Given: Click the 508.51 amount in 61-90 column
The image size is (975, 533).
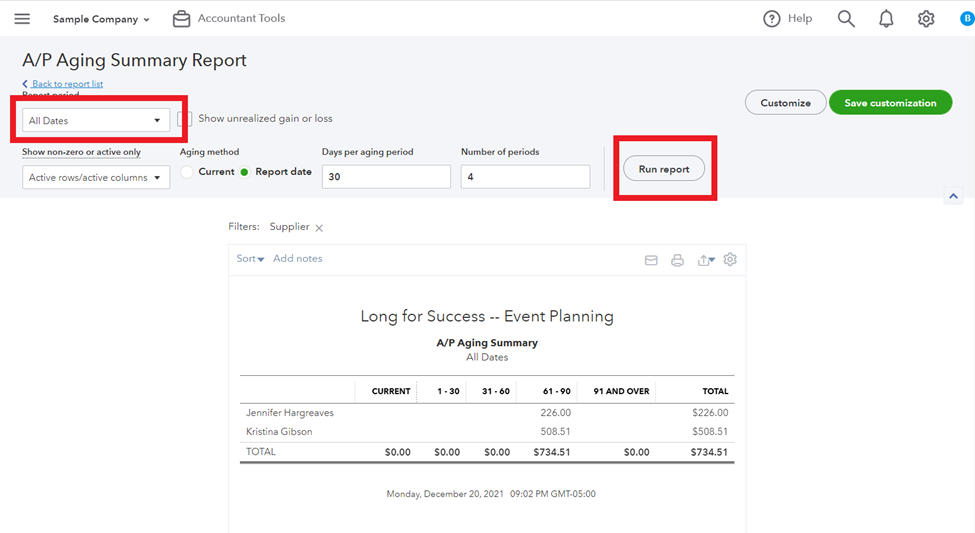Looking at the screenshot, I should (555, 431).
